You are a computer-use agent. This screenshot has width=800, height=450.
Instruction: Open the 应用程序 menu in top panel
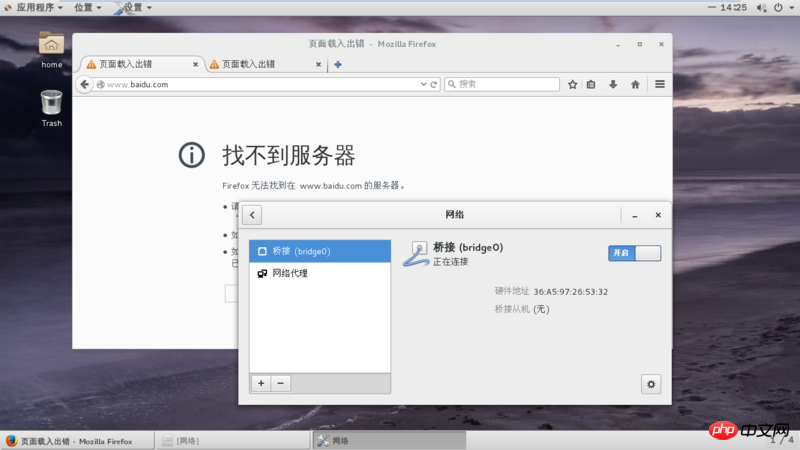(35, 7)
